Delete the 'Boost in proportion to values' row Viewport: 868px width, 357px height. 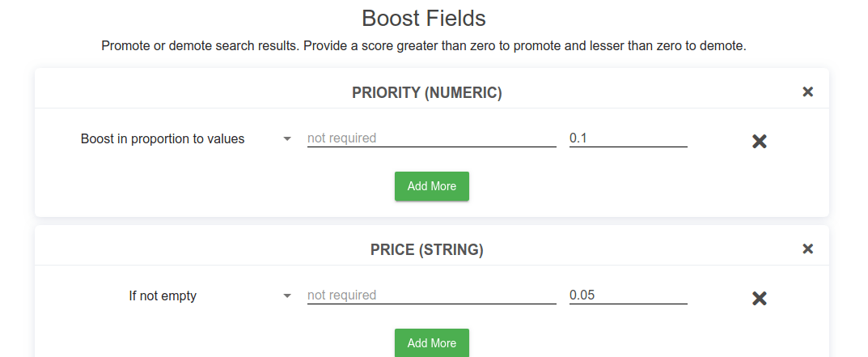pyautogui.click(x=759, y=142)
